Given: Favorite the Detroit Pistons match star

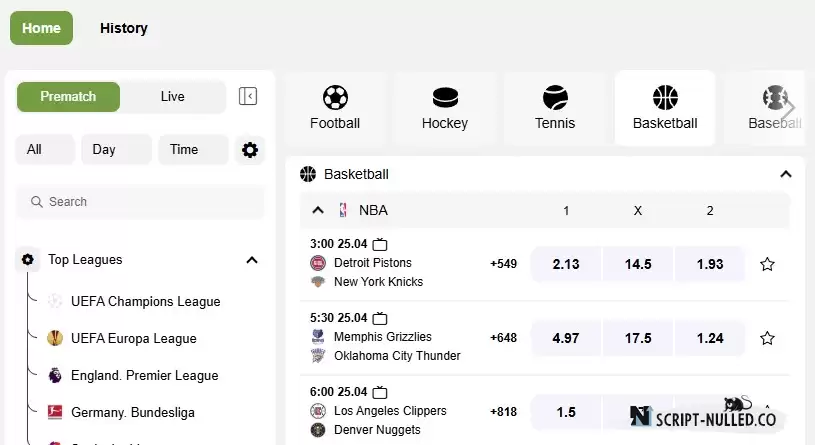Looking at the screenshot, I should pyautogui.click(x=767, y=264).
